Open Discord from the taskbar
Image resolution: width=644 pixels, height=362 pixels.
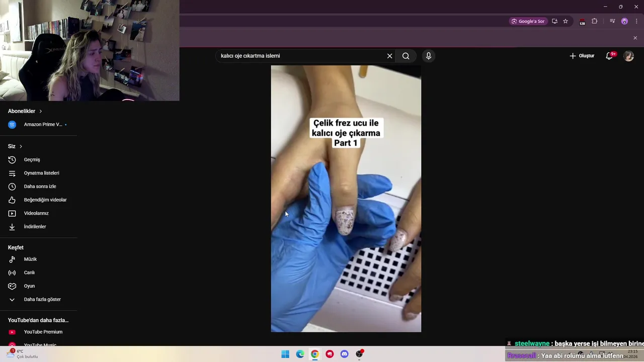pos(344,354)
